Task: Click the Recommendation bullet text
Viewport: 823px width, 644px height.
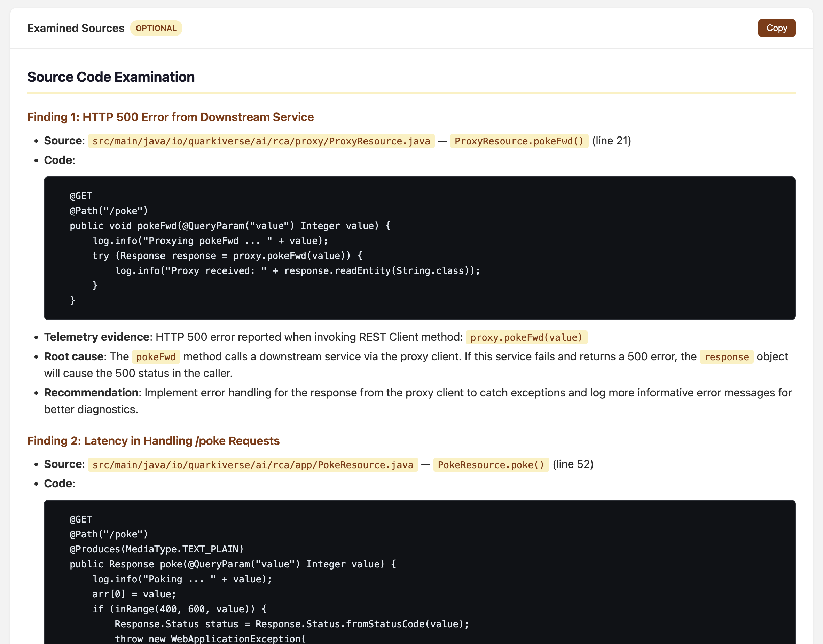Action: coord(418,401)
